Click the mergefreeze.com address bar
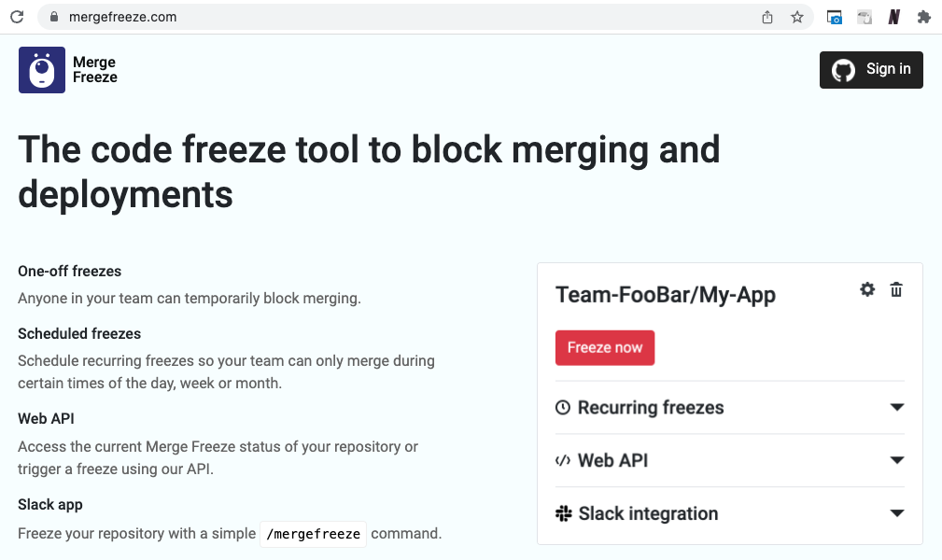942x560 pixels. point(373,17)
